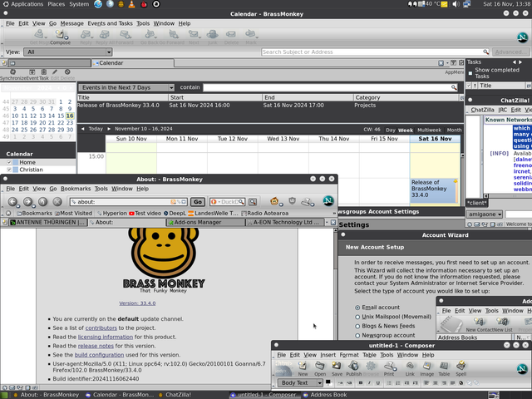
Task: Open the Events in the Next 7 Days dropdown
Action: (126, 87)
